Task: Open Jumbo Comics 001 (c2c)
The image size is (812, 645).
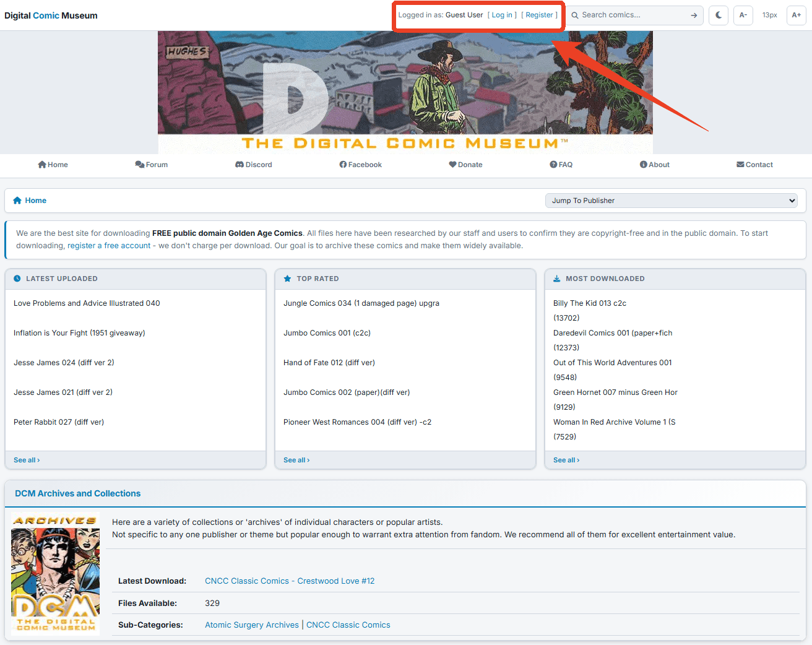Action: 327,333
